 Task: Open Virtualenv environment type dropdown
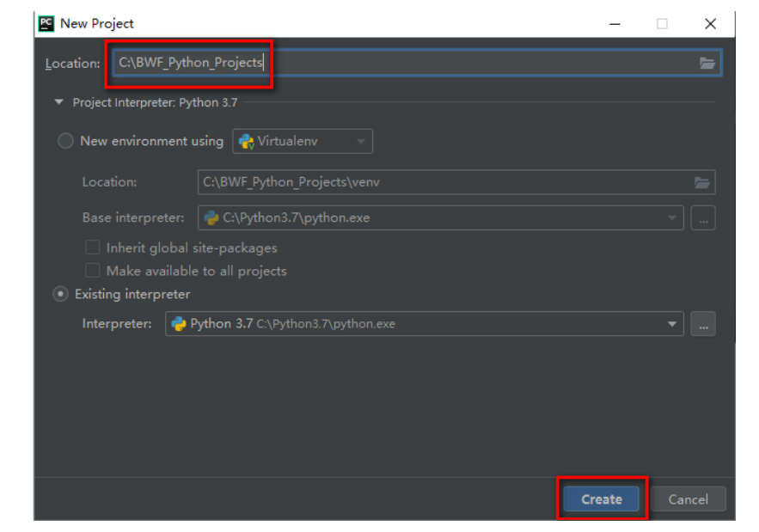(x=303, y=141)
